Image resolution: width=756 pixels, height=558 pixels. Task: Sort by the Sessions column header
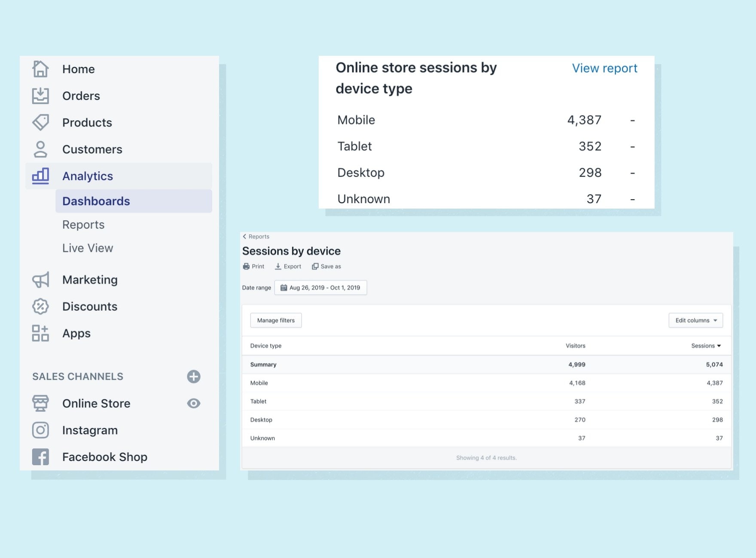pyautogui.click(x=706, y=346)
